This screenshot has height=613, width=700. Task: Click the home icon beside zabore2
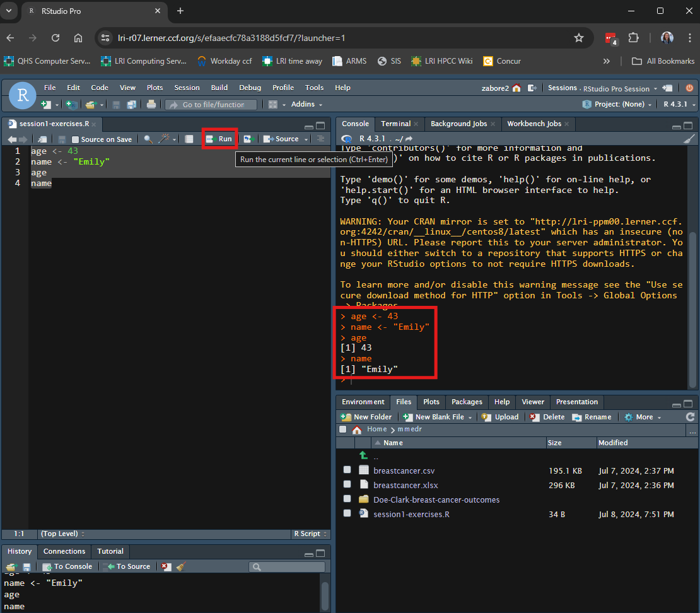[516, 88]
